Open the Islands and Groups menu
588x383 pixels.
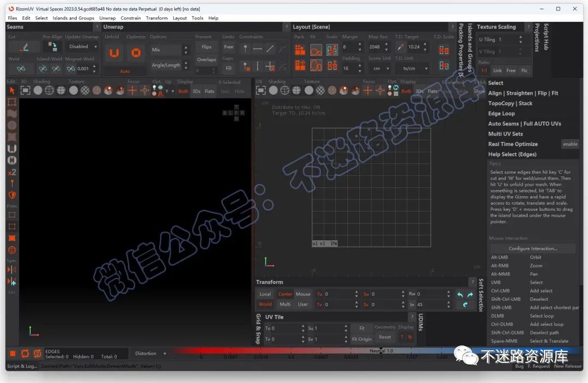tap(73, 18)
